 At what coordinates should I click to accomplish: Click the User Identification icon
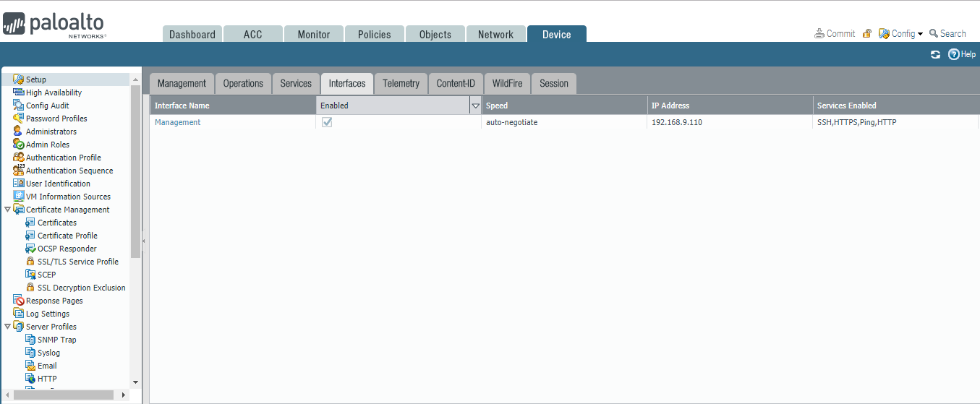19,184
